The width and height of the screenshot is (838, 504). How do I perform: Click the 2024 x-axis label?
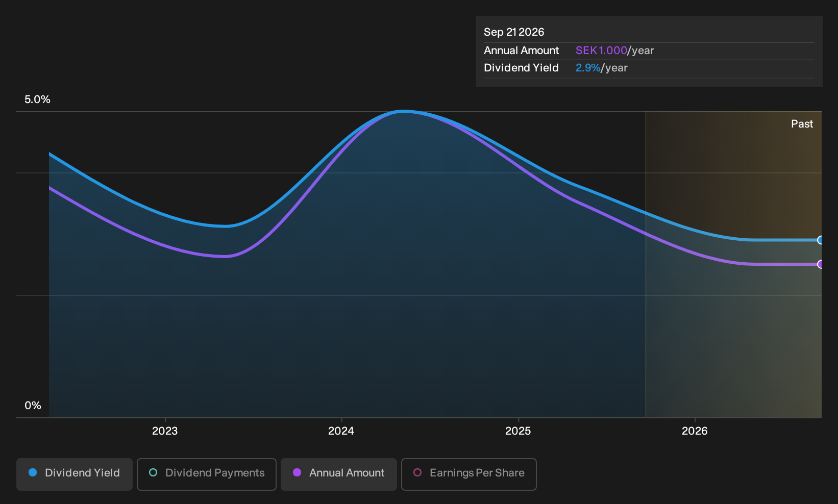coord(341,431)
